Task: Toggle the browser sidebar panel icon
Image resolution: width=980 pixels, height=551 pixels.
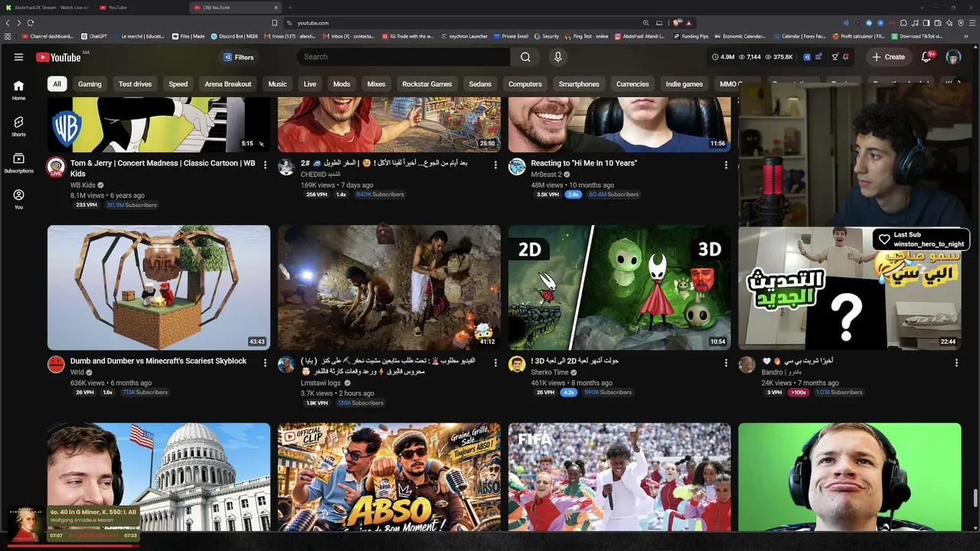Action: pyautogui.click(x=926, y=23)
